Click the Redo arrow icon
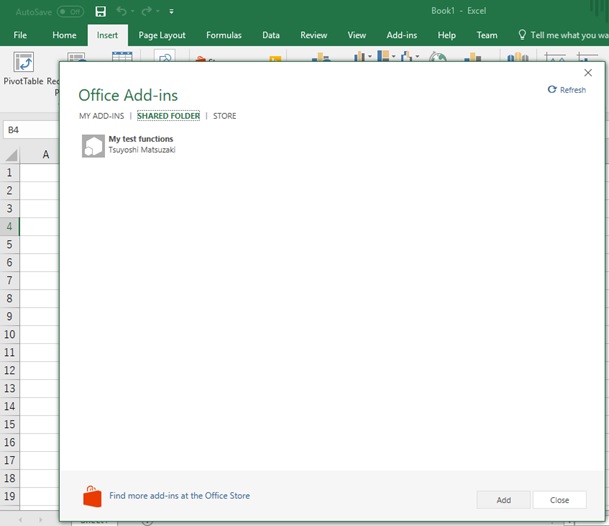The width and height of the screenshot is (609, 526). (x=146, y=11)
